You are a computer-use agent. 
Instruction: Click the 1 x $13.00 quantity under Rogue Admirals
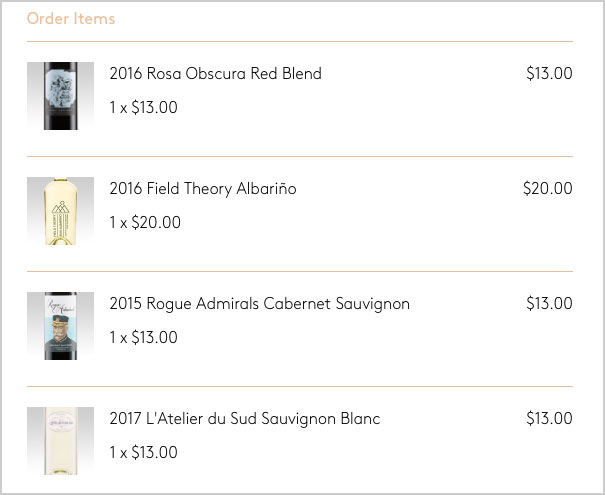tap(144, 337)
